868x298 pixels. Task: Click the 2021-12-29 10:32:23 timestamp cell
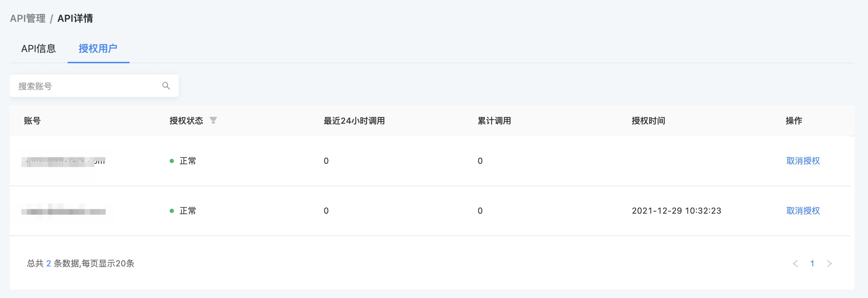tap(677, 211)
